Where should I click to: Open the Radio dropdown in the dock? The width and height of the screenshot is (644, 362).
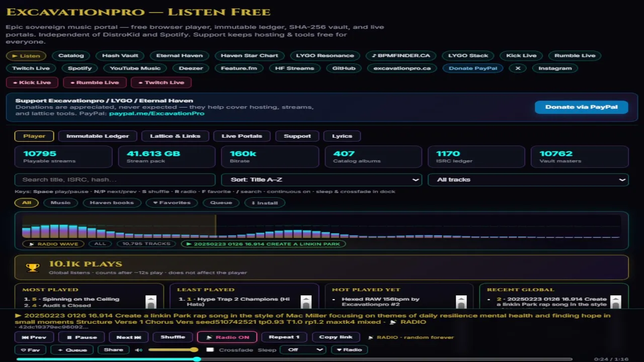tap(349, 350)
